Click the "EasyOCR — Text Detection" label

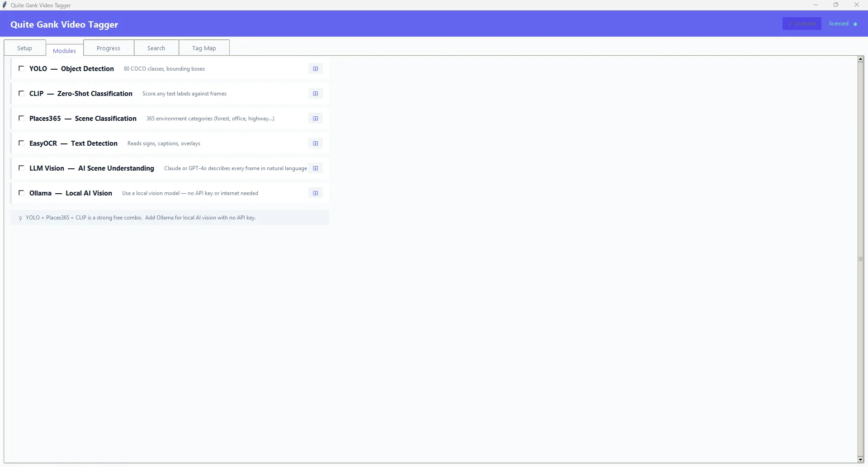point(73,143)
